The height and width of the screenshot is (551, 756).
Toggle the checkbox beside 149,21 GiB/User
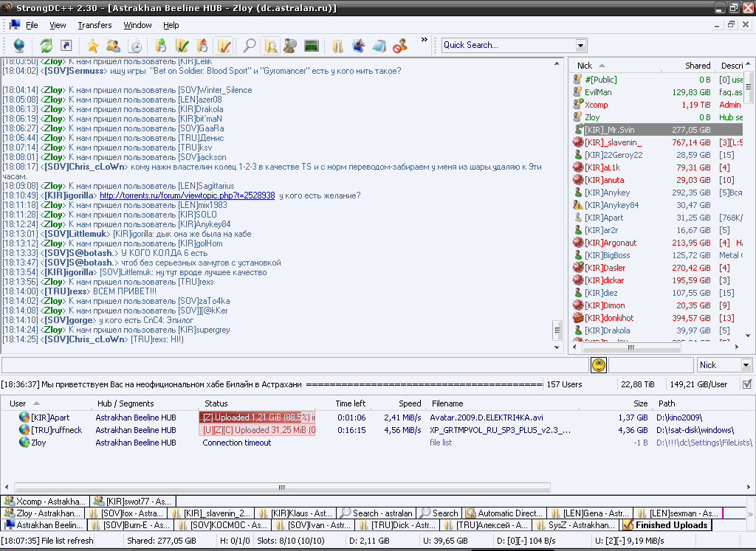[747, 384]
